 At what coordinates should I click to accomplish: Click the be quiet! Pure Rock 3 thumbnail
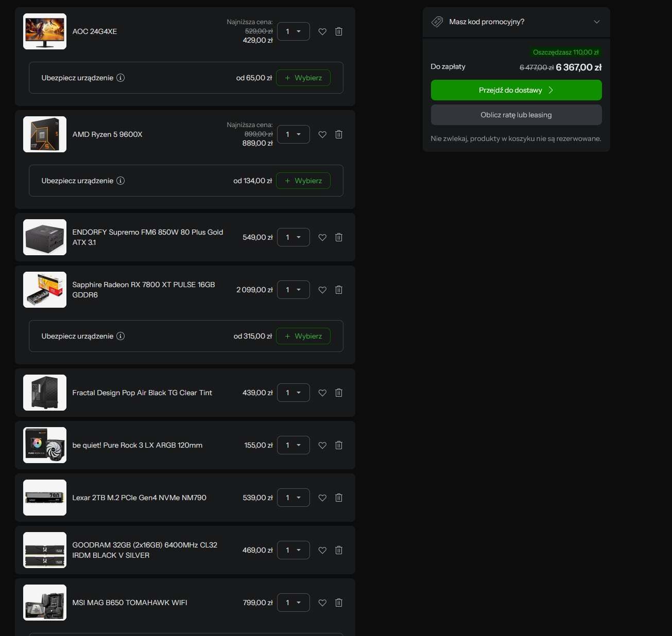pyautogui.click(x=45, y=445)
